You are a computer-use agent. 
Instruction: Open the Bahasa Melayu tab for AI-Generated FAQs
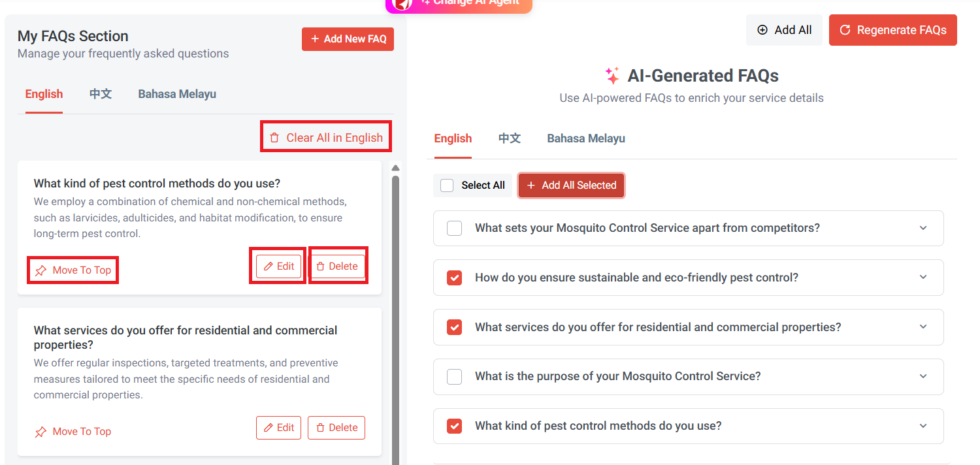coord(585,138)
